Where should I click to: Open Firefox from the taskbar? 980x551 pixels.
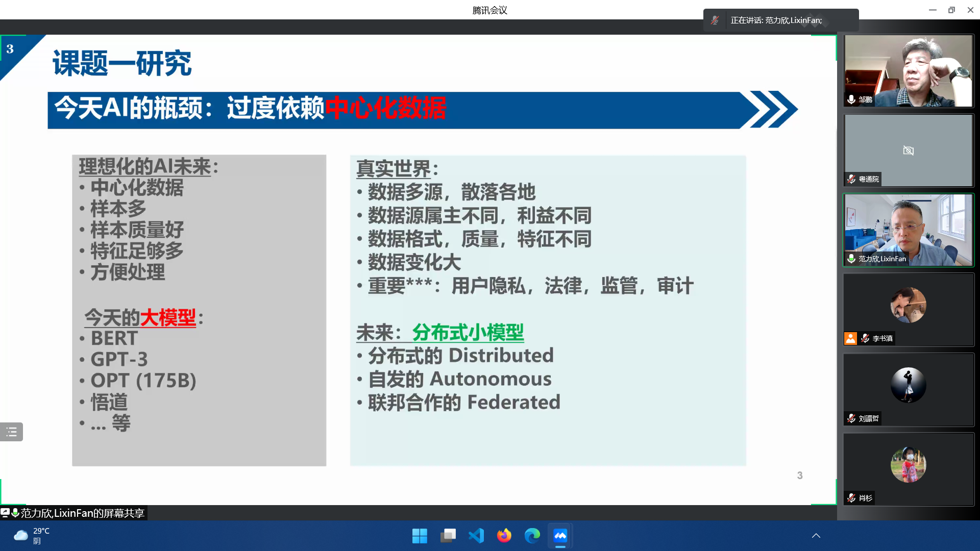coord(504,536)
